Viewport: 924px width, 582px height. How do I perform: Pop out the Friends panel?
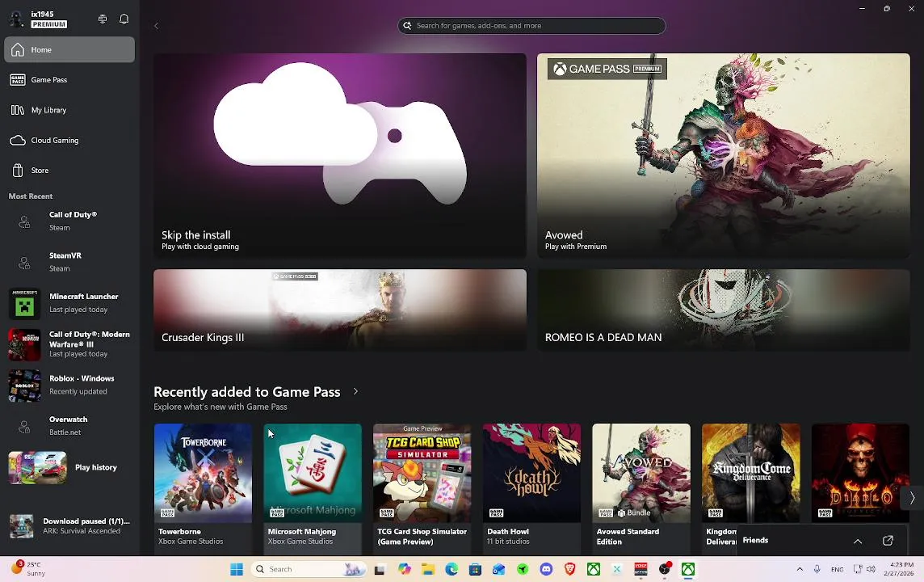point(888,541)
